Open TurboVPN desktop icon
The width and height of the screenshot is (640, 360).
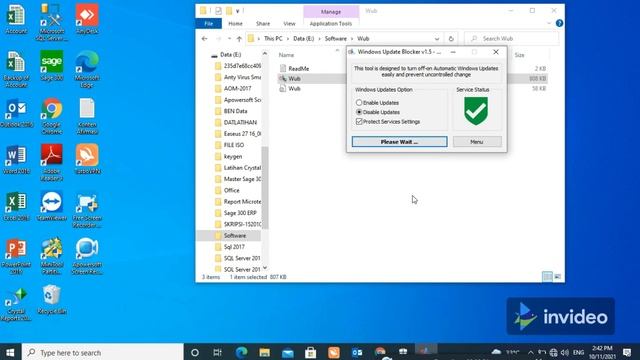pos(87,160)
